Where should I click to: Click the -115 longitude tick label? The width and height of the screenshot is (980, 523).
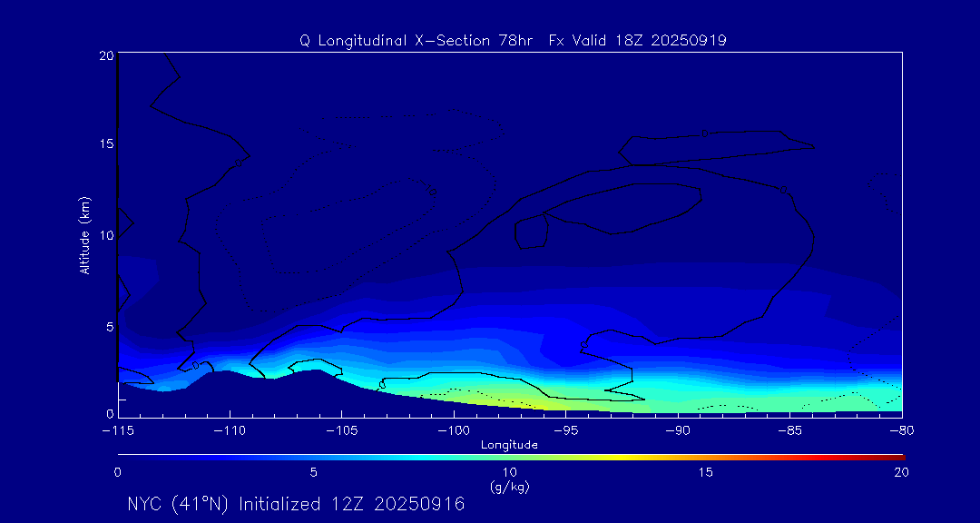(x=118, y=430)
